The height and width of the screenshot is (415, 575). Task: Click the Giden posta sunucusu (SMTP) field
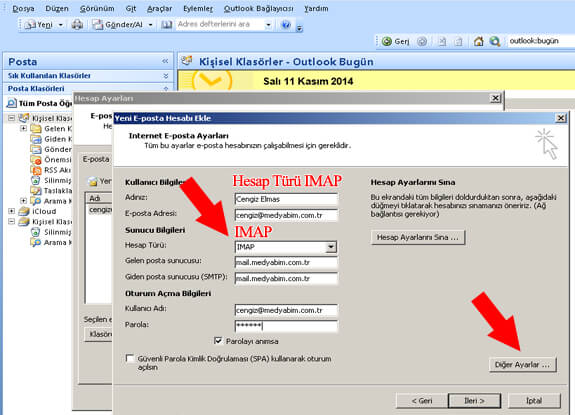286,279
